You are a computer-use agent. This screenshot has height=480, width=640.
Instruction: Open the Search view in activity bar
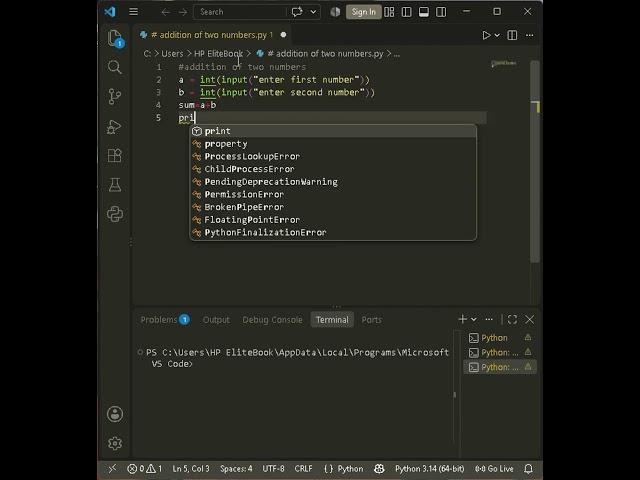click(x=115, y=67)
